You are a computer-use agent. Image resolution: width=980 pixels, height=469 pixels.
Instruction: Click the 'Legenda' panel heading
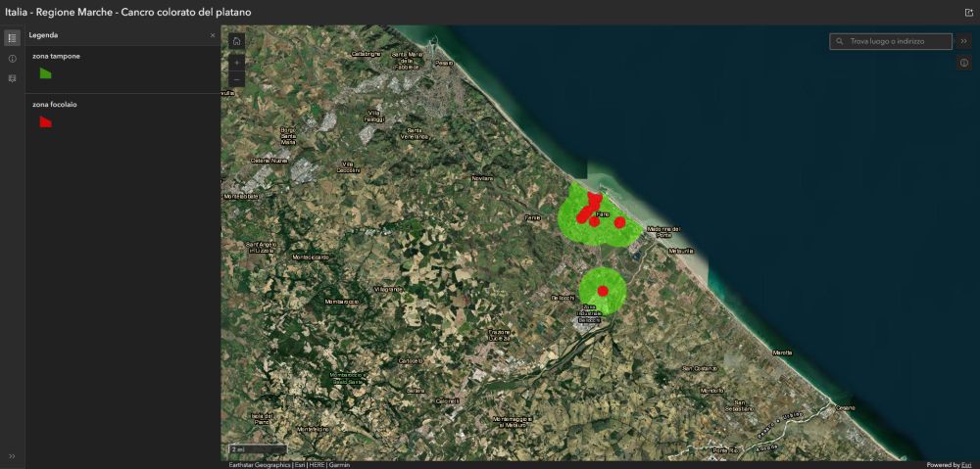point(44,35)
